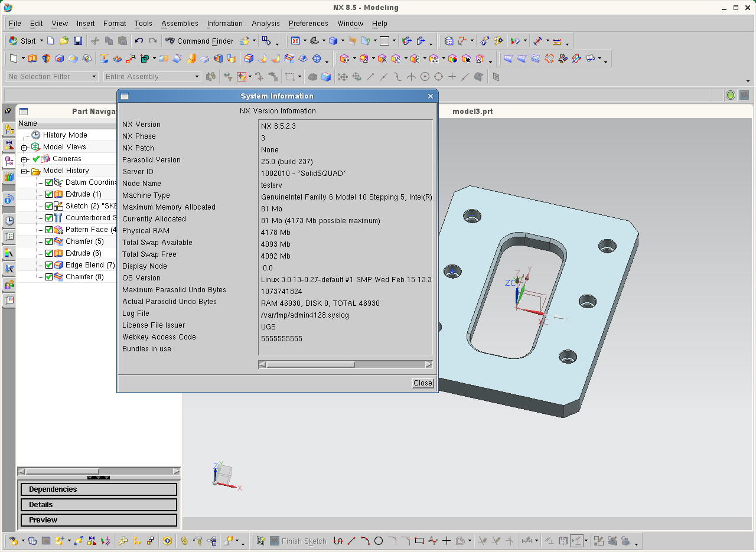Click the Undo arrow icon
Image resolution: width=756 pixels, height=552 pixels.
point(139,41)
